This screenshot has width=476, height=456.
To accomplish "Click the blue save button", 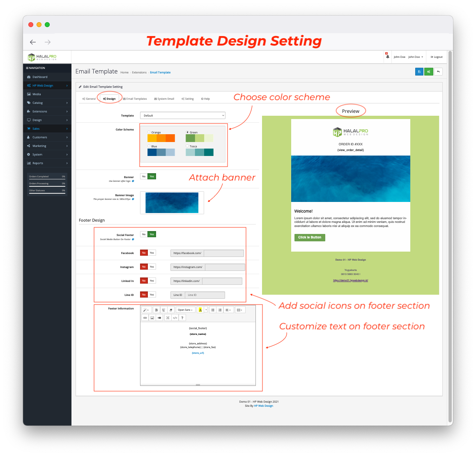I will 419,71.
